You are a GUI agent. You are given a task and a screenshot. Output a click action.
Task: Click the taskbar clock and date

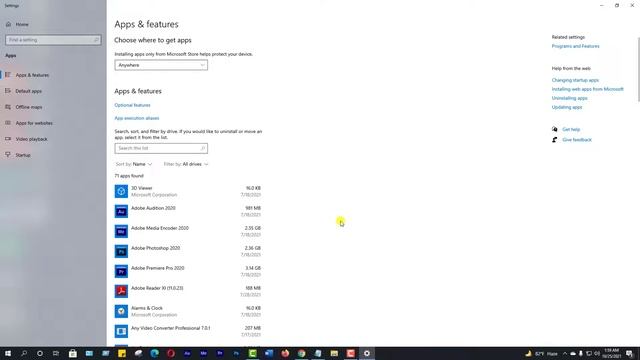coord(611,353)
